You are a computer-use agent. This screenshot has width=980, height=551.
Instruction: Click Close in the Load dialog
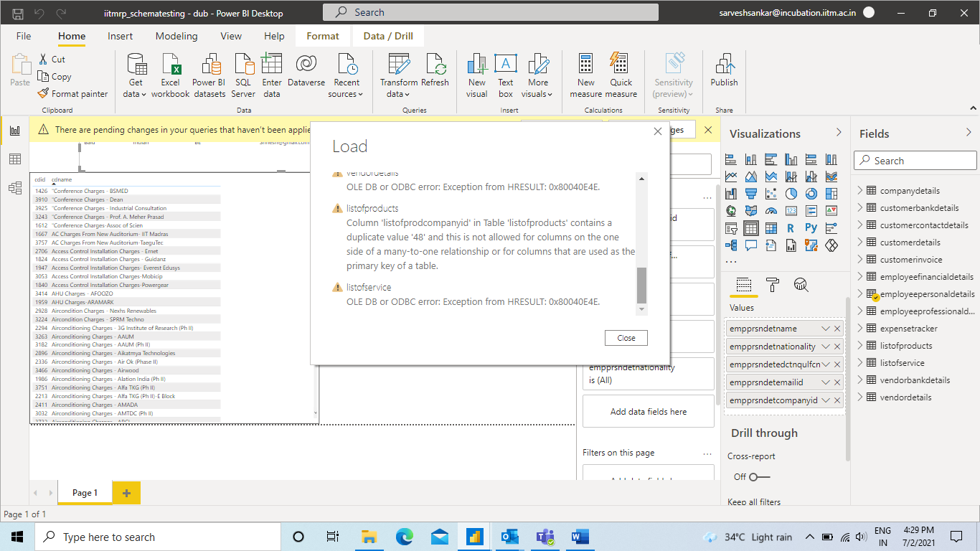coord(626,338)
